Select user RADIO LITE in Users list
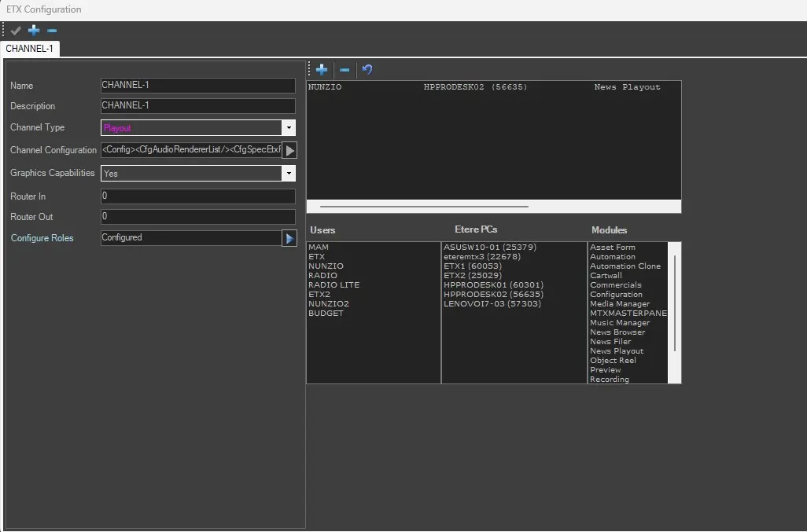 [x=333, y=285]
